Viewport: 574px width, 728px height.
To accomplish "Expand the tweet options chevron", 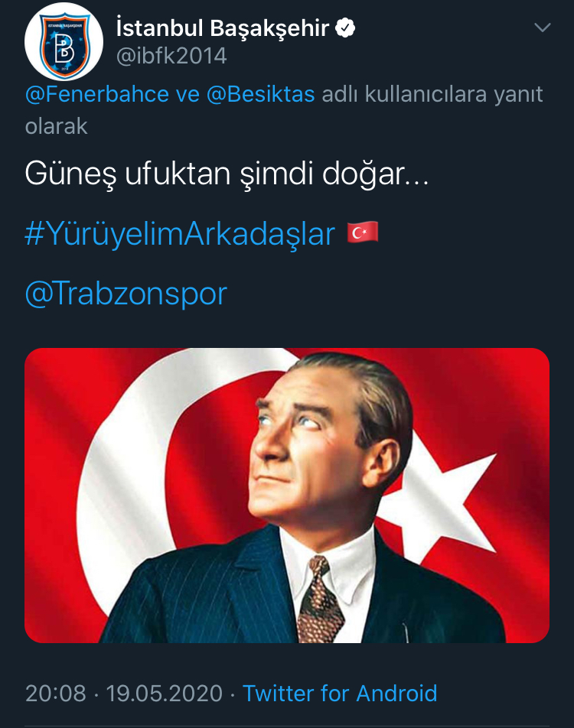I will pos(543,28).
